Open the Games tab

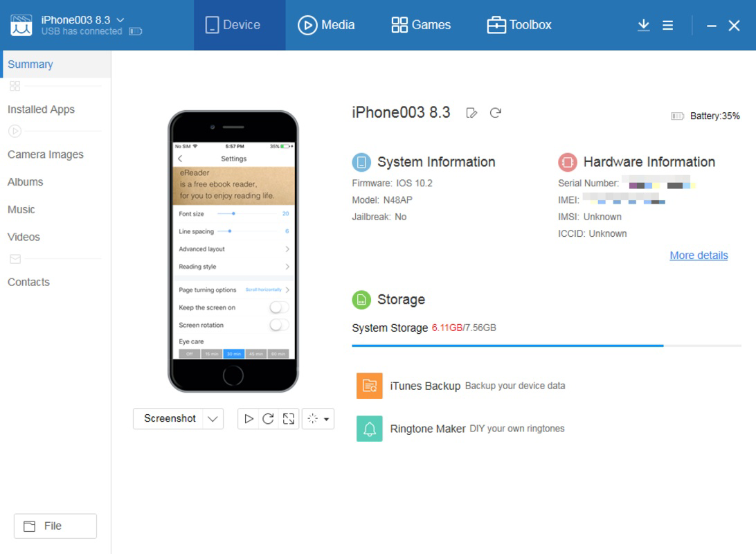[x=421, y=25]
